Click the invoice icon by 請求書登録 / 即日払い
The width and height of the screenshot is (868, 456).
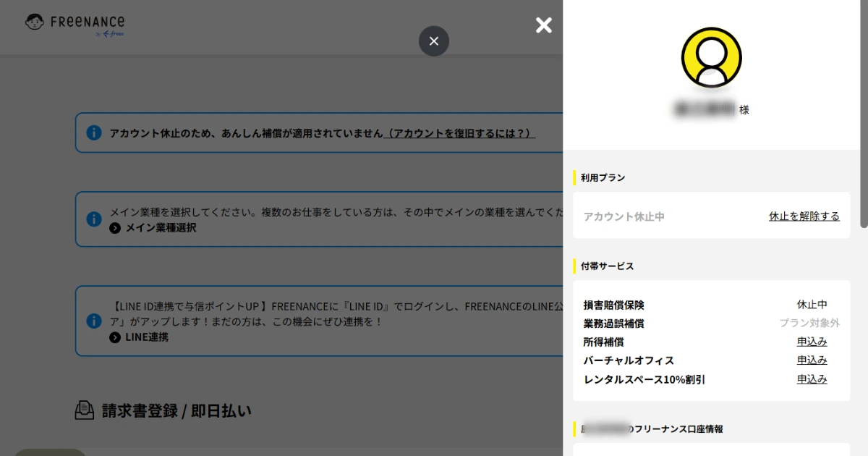pos(85,410)
